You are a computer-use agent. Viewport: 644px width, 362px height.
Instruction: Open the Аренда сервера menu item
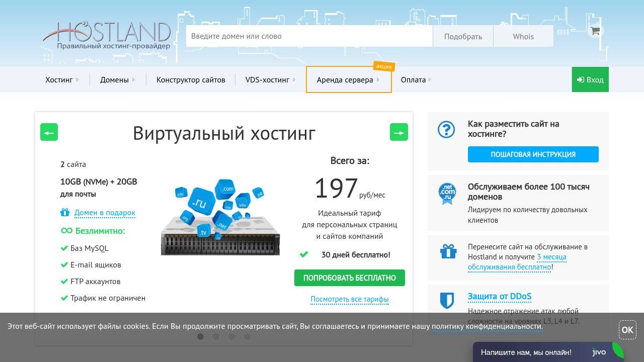click(345, 79)
